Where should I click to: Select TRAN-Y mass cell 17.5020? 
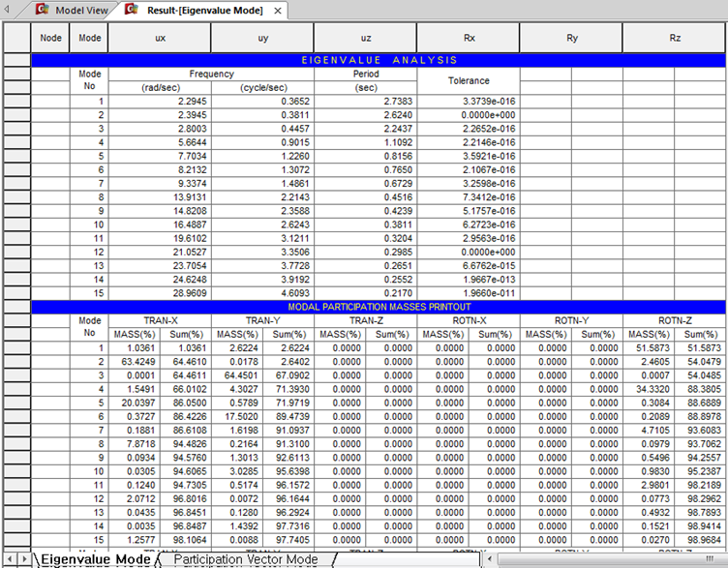[x=237, y=416]
